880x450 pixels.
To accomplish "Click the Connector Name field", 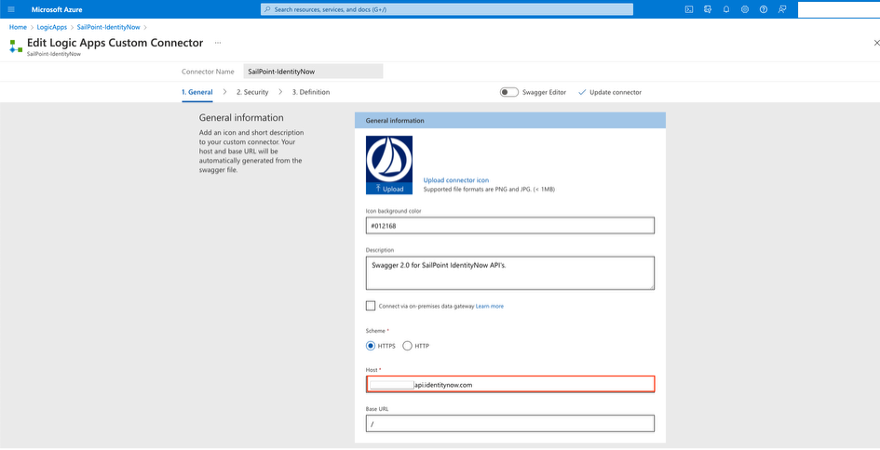I will point(313,71).
